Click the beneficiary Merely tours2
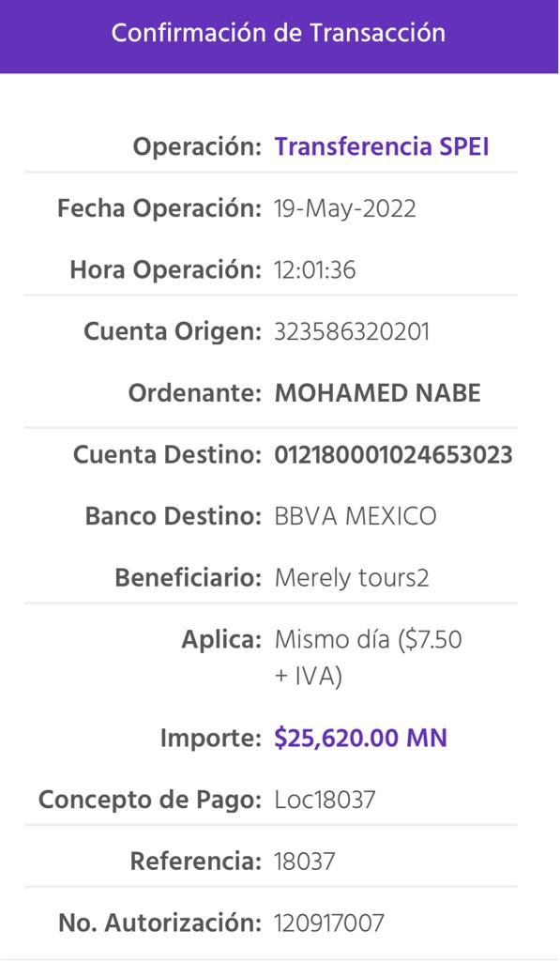Screen dimensions: 560x961 352,578
